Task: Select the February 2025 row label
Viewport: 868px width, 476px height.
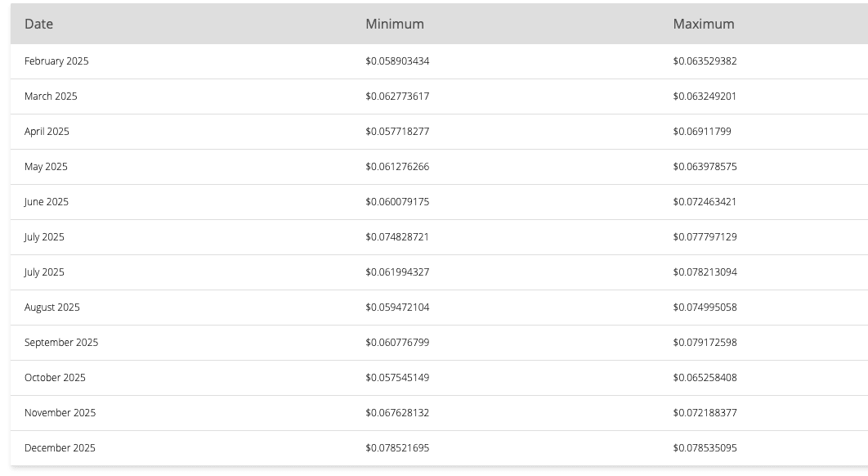Action: (56, 61)
